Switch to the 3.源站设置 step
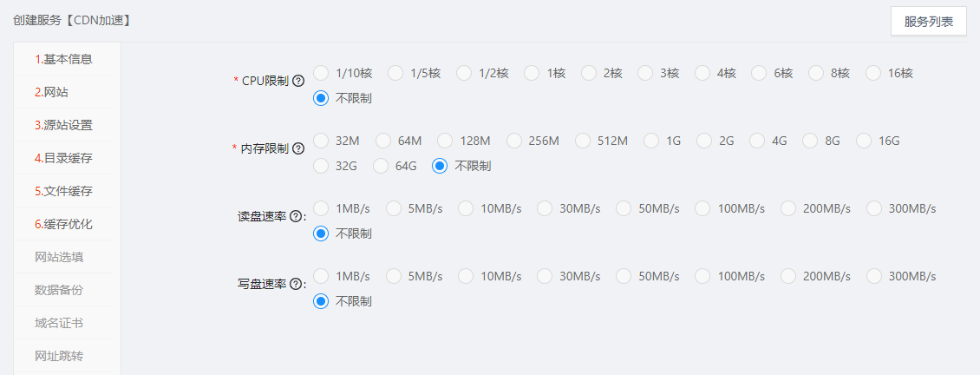Screen dimensions: 980x375 63,125
